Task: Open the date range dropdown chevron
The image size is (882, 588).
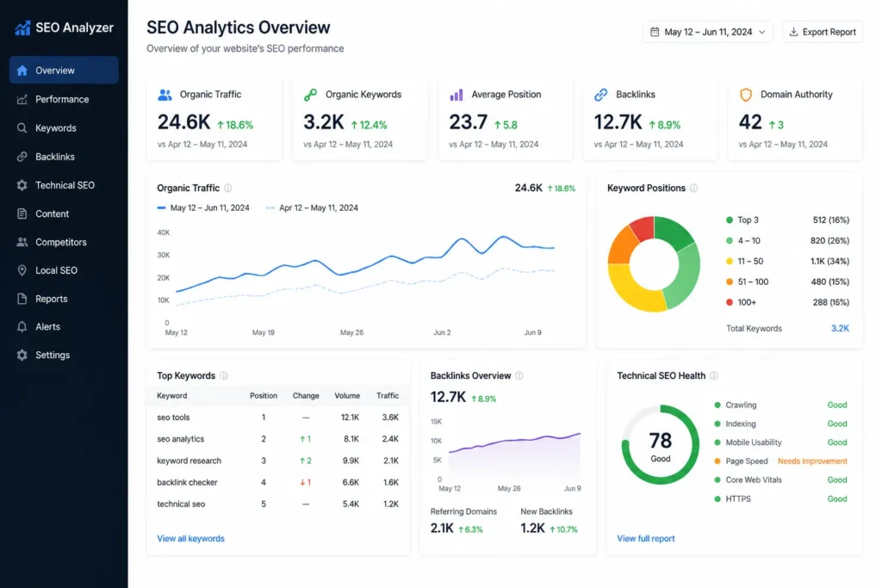Action: click(x=762, y=32)
